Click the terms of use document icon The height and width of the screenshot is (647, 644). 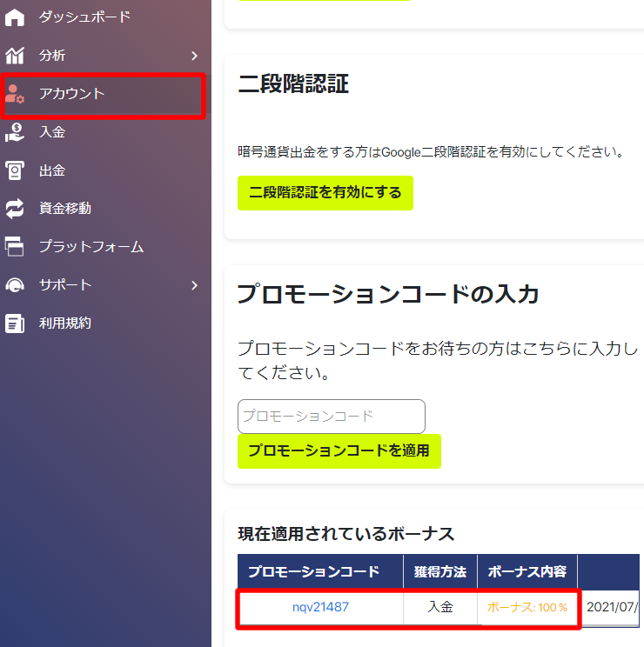click(x=15, y=323)
